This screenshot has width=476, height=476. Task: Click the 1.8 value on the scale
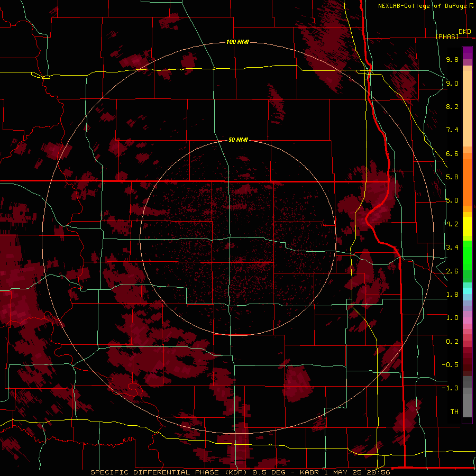[452, 295]
